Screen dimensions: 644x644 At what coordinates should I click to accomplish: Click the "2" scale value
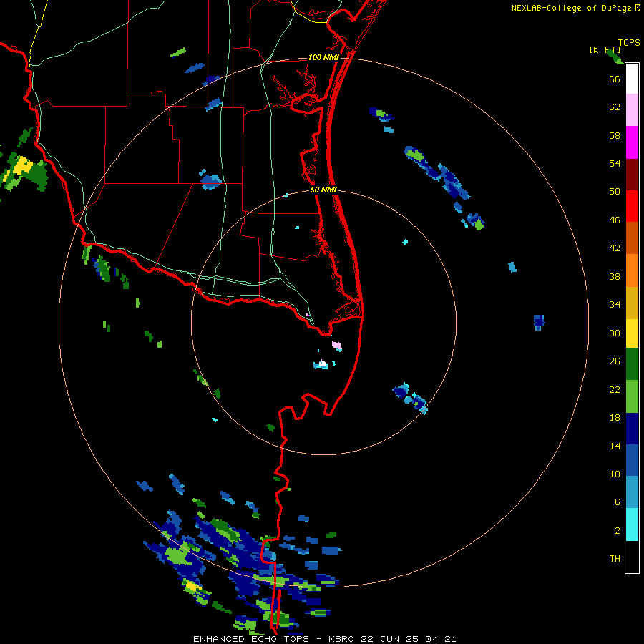pos(618,531)
